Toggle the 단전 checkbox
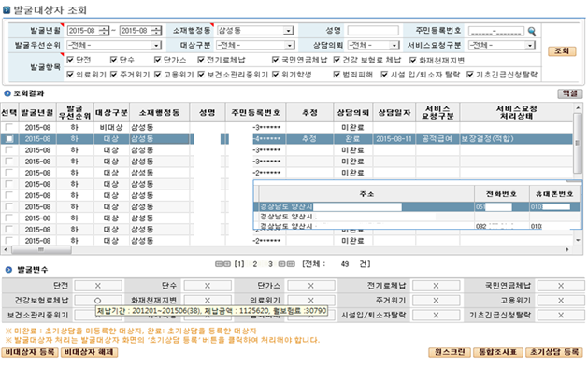This screenshot has height=366, width=588. [x=70, y=60]
